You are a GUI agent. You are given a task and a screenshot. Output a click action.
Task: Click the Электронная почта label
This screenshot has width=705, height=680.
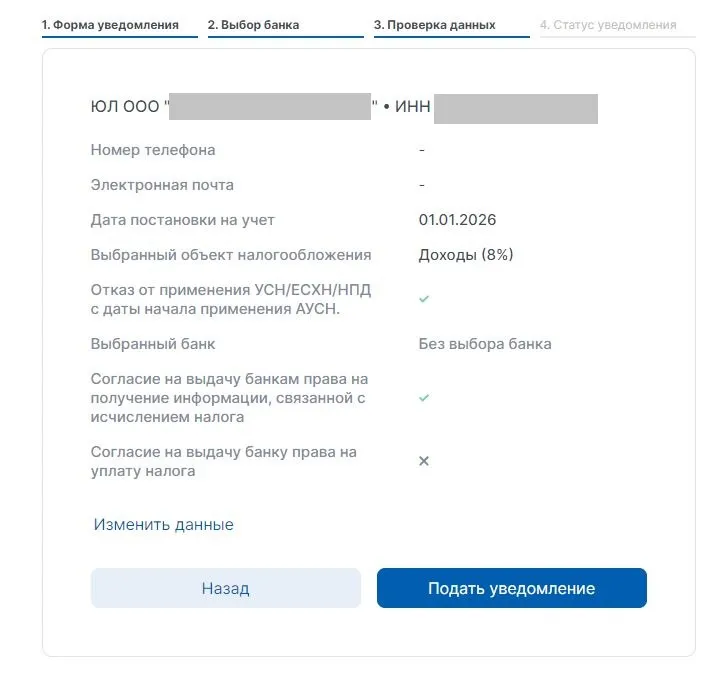click(162, 185)
